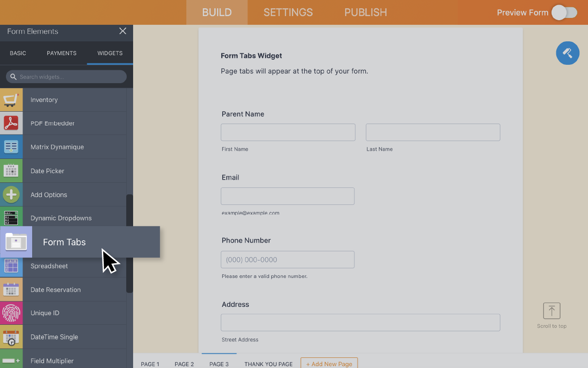Select the Field Multiplier widget
The width and height of the screenshot is (588, 368).
52,361
